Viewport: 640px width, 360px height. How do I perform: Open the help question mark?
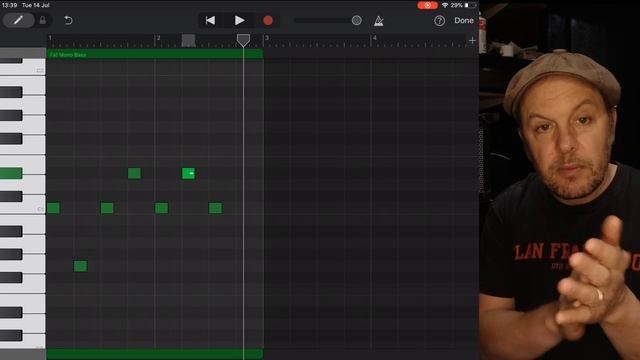(x=439, y=20)
